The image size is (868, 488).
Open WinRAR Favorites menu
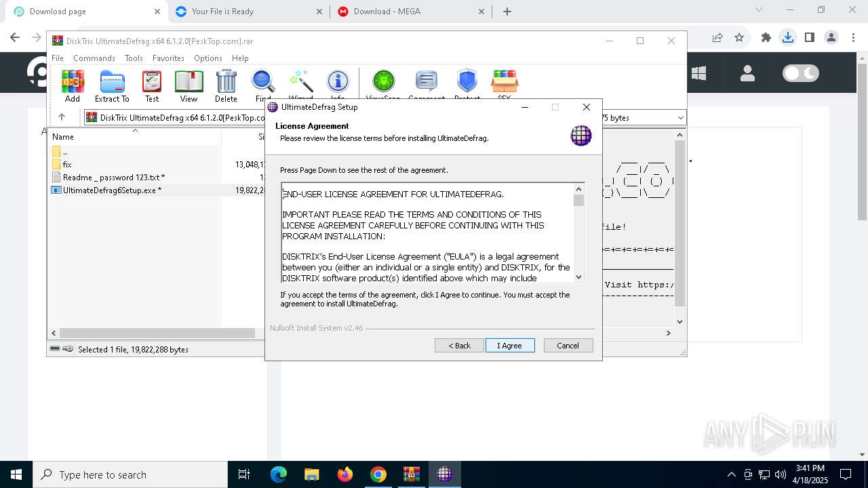(x=168, y=58)
